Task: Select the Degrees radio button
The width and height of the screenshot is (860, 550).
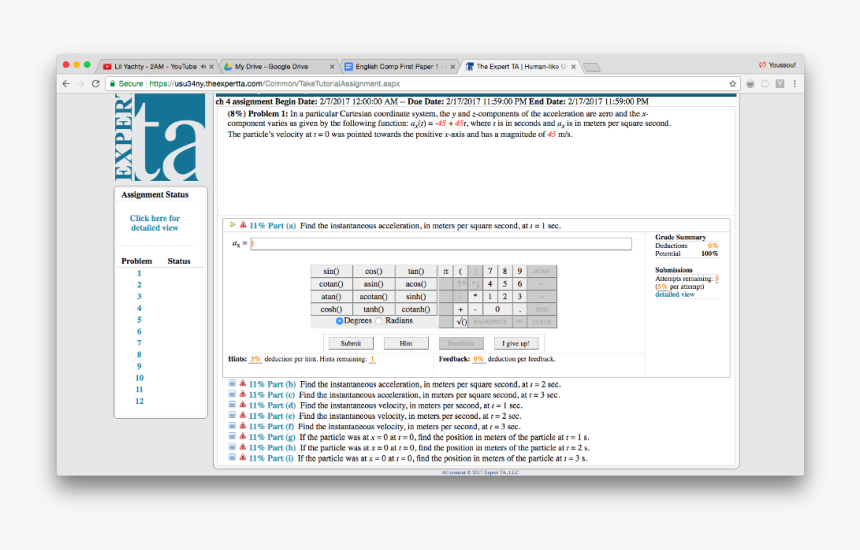Action: [x=340, y=321]
